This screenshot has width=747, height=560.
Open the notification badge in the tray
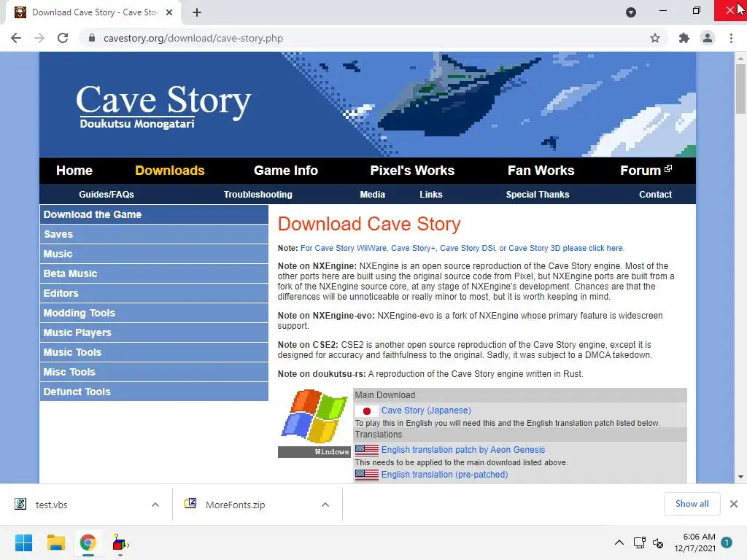click(727, 542)
